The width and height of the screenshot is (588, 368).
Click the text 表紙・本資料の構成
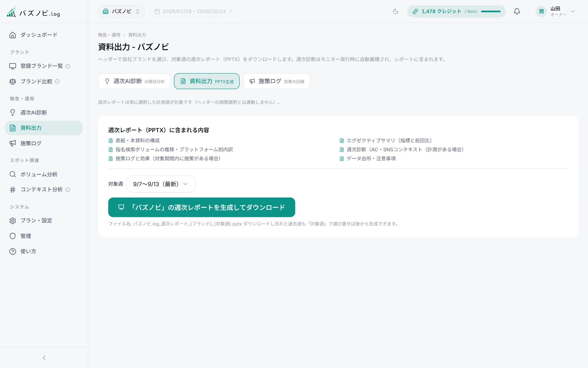138,141
